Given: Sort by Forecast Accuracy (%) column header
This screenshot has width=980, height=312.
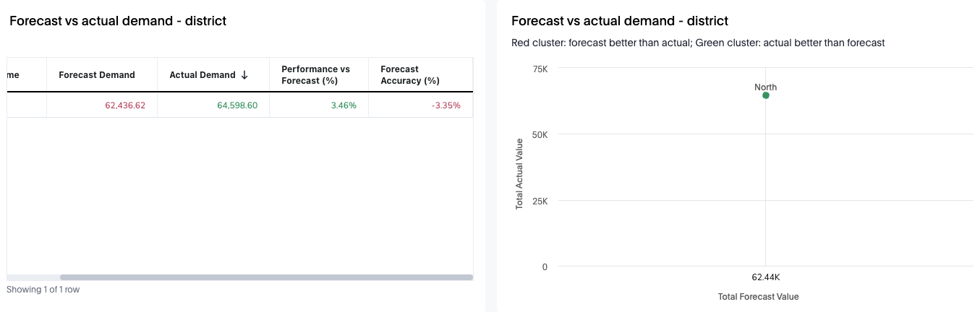Looking at the screenshot, I should click(410, 75).
